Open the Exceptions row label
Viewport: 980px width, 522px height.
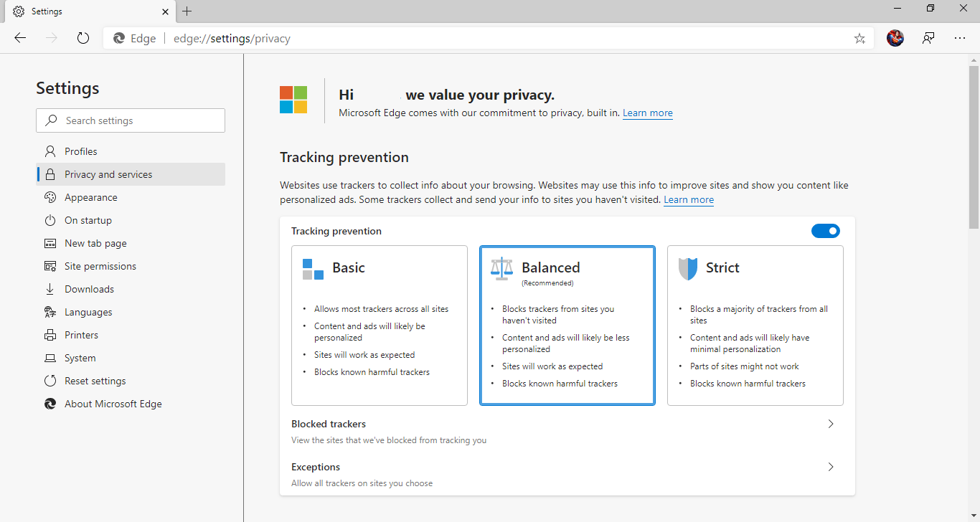click(316, 467)
